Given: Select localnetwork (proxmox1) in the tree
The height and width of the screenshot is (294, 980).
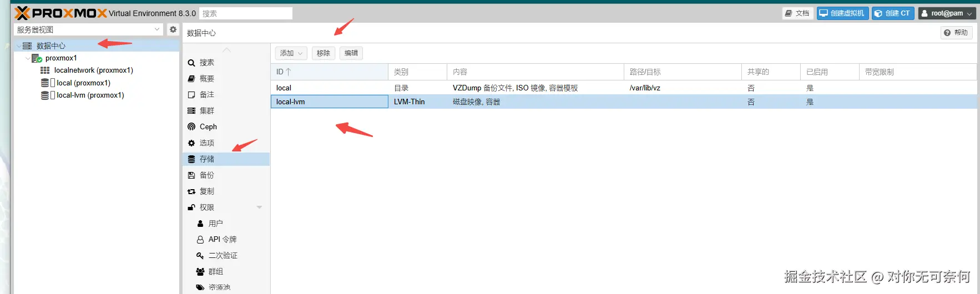Looking at the screenshot, I should (94, 70).
